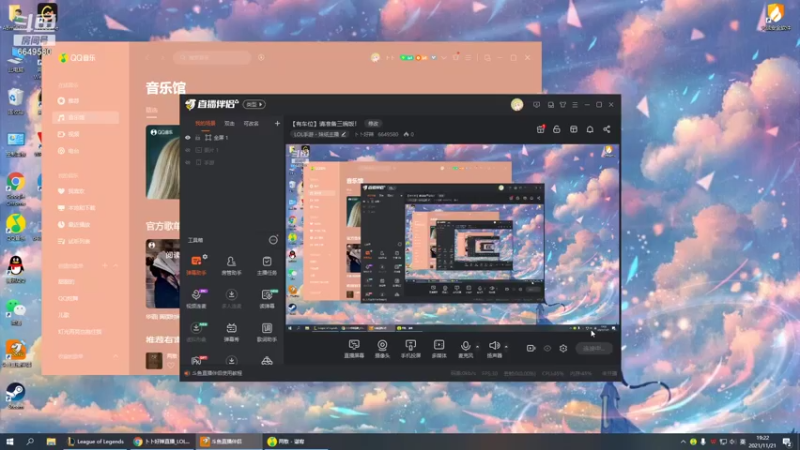Open the settings gear below preview
800x450 pixels.
pos(563,348)
